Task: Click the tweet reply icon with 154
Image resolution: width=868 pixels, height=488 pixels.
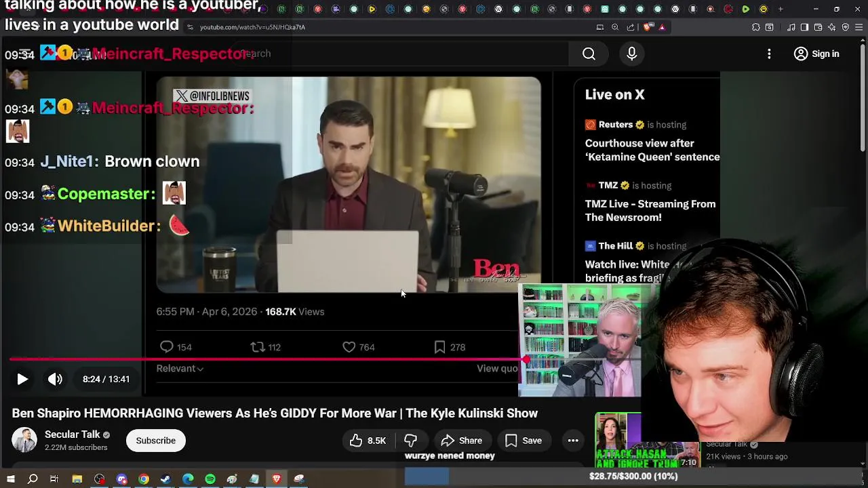Action: click(167, 347)
